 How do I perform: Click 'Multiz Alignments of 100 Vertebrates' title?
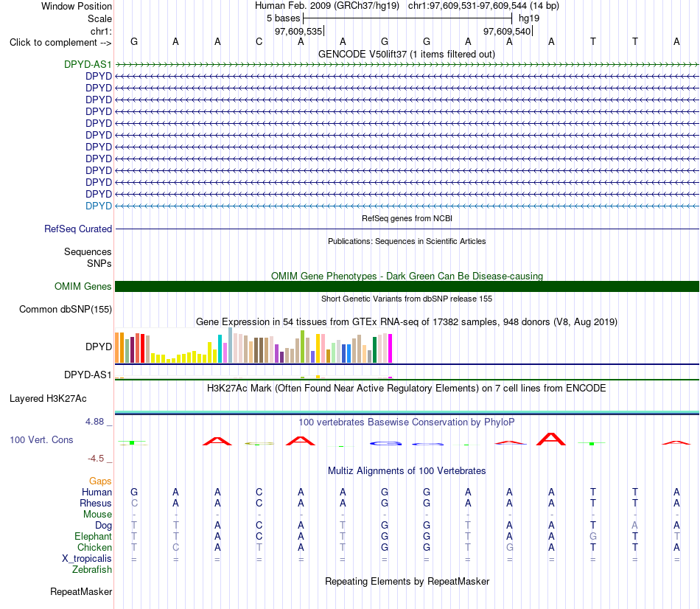click(x=407, y=471)
